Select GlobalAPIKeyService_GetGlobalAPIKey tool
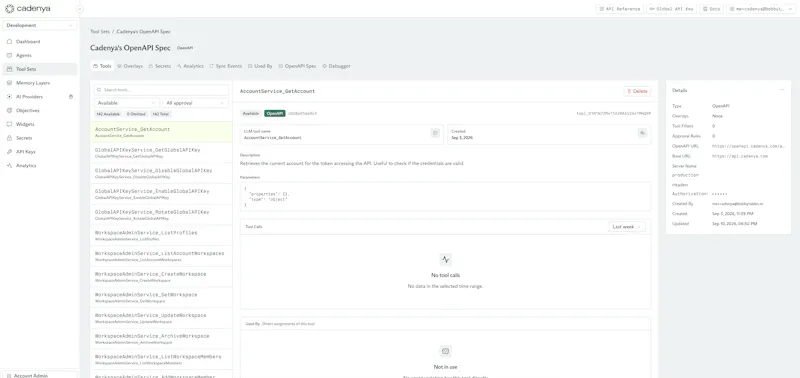Viewport: 800px width, 378px height. [x=161, y=153]
